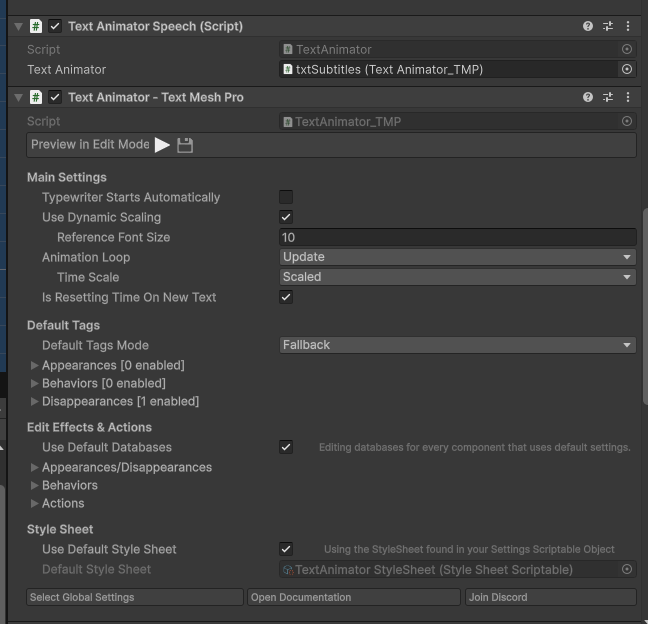Click Open Documentation button
648x624 pixels.
pos(354,597)
